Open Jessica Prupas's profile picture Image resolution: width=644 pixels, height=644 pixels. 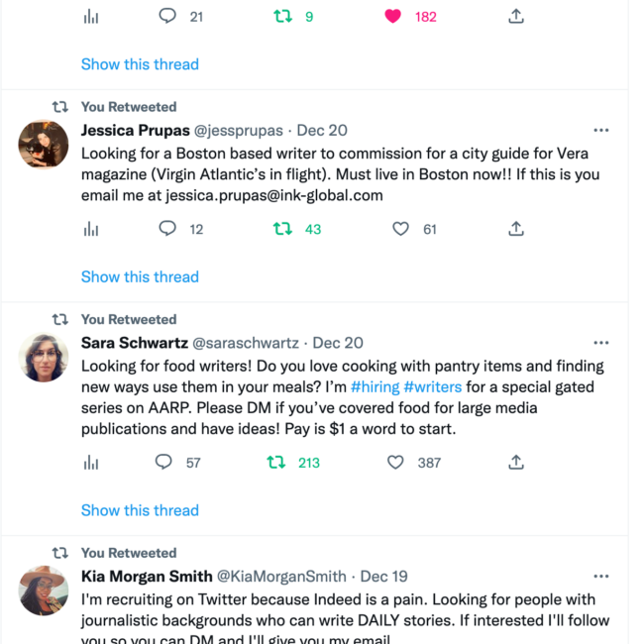(x=44, y=145)
